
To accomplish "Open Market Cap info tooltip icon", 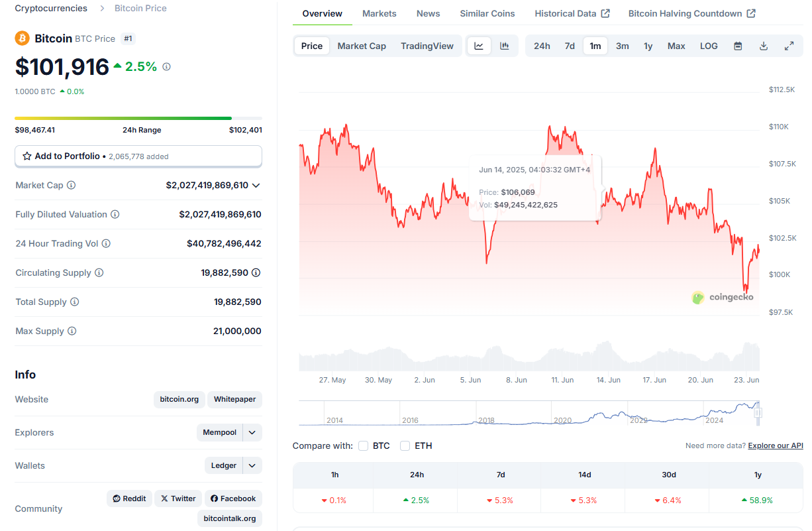I will coord(71,186).
